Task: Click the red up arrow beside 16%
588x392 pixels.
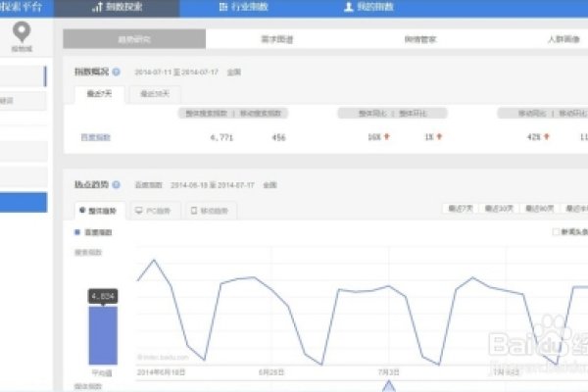Action: [x=387, y=137]
